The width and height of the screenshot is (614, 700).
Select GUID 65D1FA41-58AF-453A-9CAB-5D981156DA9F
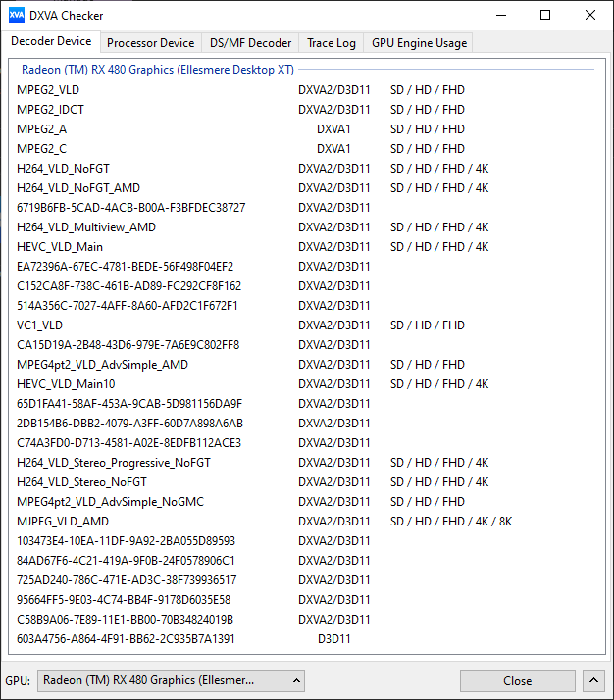(x=306, y=404)
